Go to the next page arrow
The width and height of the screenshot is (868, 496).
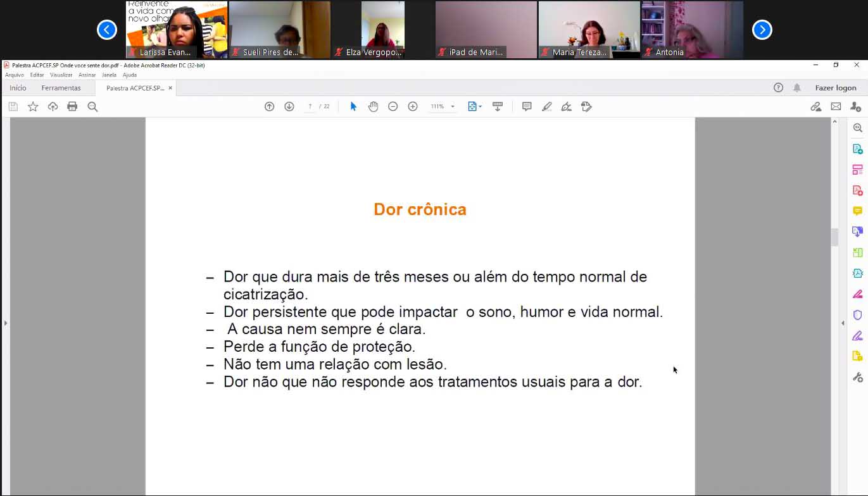pos(289,107)
